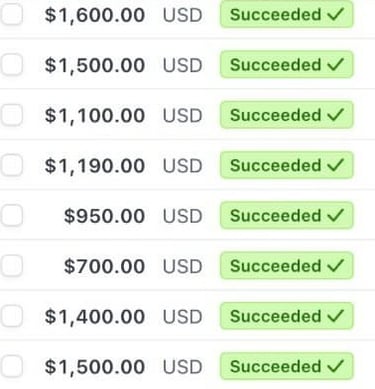
Task: Open the $1,190.00 payment details
Action: point(95,166)
